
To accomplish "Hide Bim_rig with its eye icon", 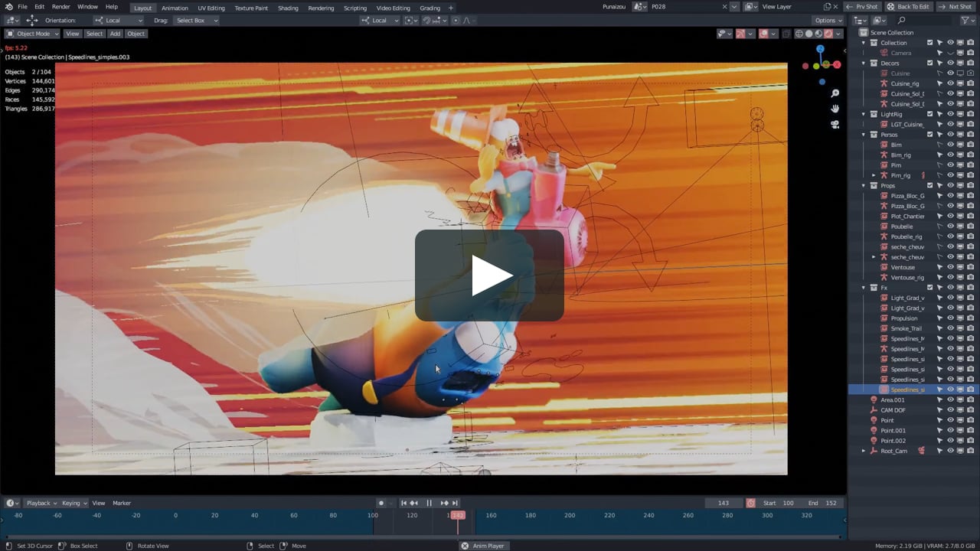I will pos(950,155).
